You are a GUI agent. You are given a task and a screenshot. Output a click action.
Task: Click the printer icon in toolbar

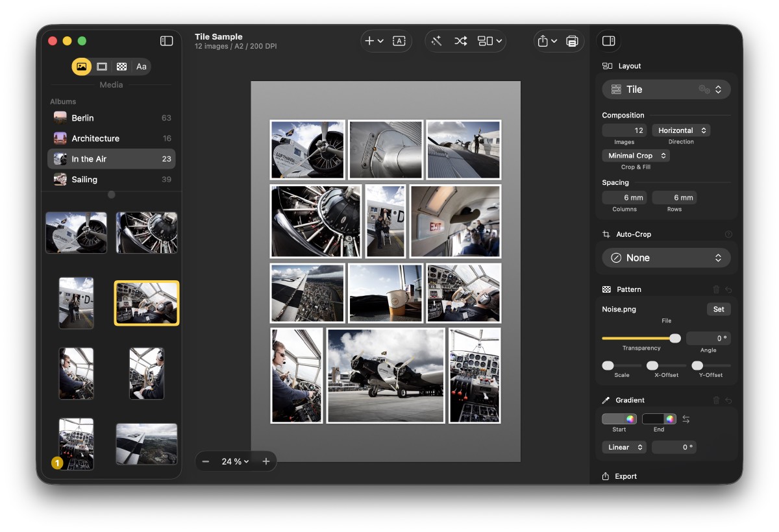pos(572,41)
